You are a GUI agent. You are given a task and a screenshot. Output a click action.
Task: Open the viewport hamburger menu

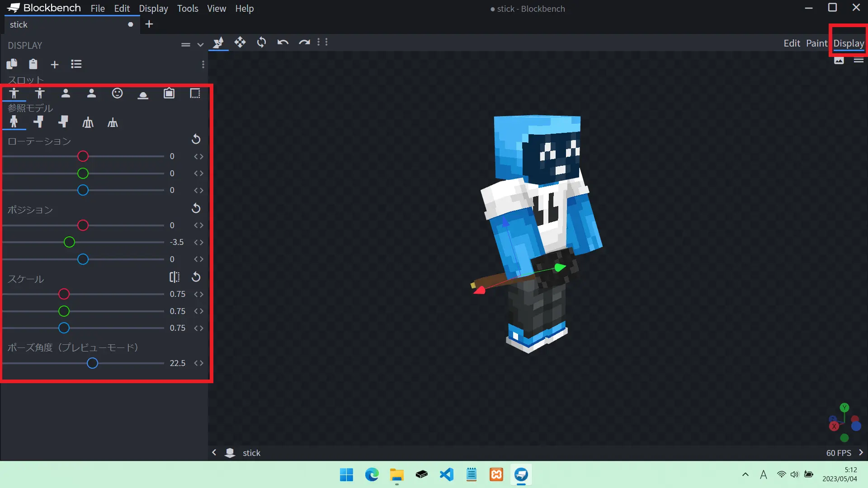pos(859,60)
